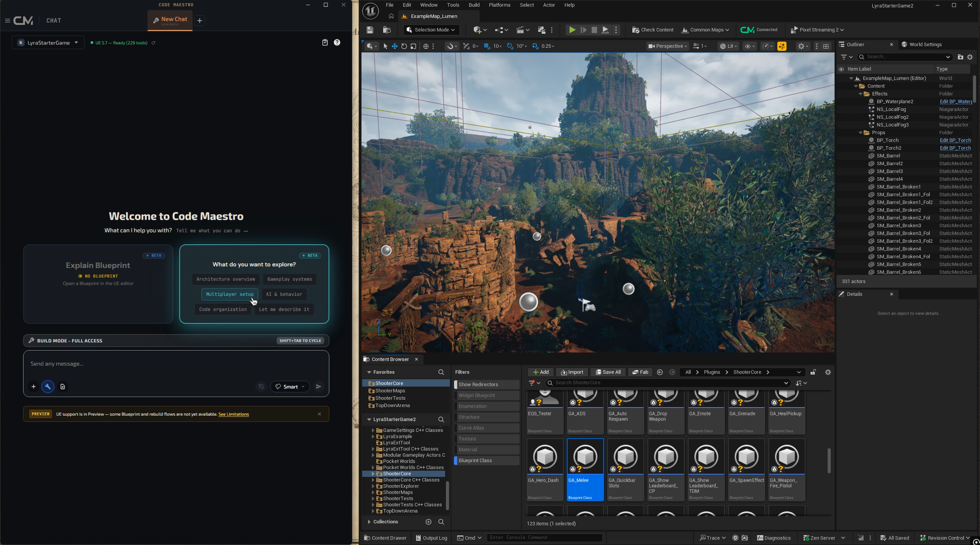Focus the Enter Console Command field
This screenshot has width=980, height=545.
coord(544,537)
